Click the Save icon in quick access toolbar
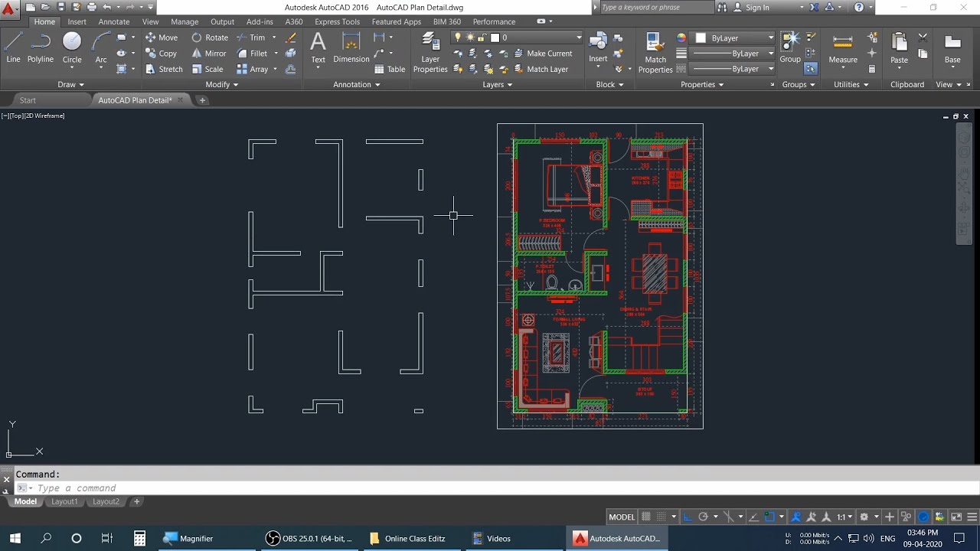 coord(60,7)
